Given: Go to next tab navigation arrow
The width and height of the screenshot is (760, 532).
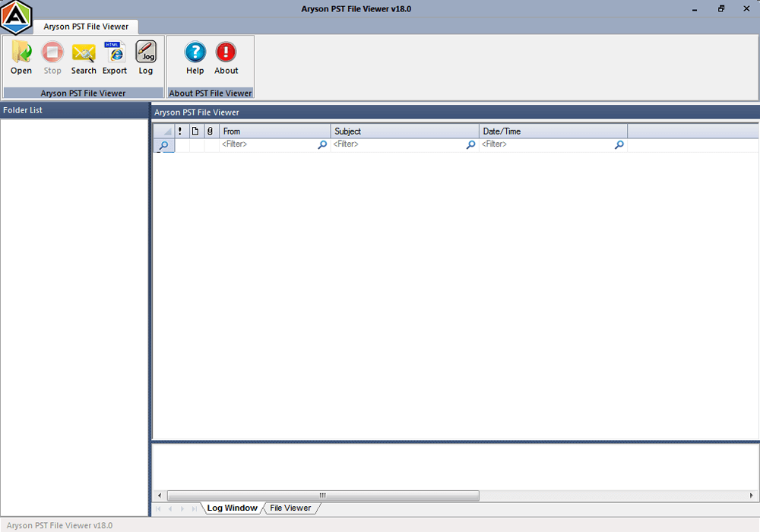Looking at the screenshot, I should 182,508.
